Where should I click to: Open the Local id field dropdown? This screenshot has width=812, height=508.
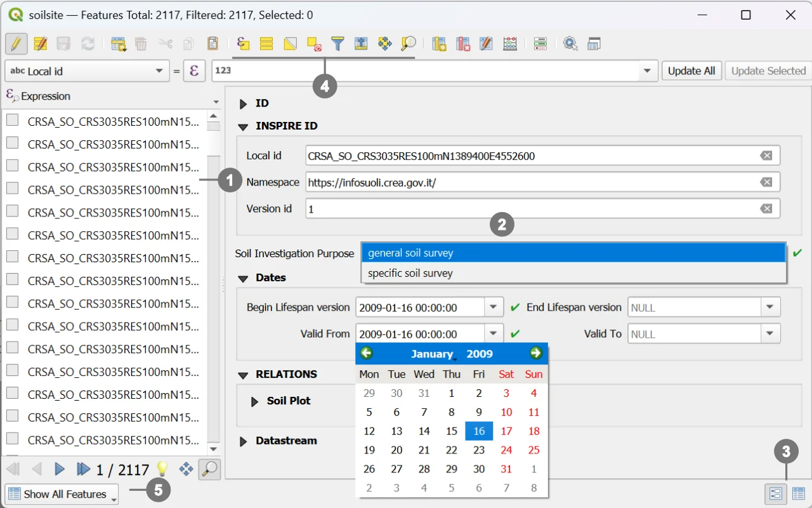pyautogui.click(x=159, y=71)
